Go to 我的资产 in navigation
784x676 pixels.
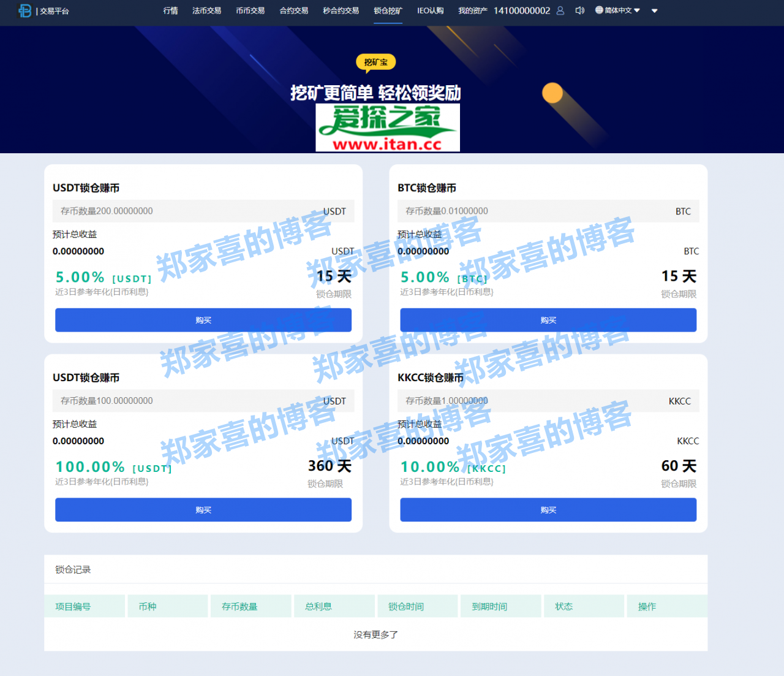coord(473,10)
